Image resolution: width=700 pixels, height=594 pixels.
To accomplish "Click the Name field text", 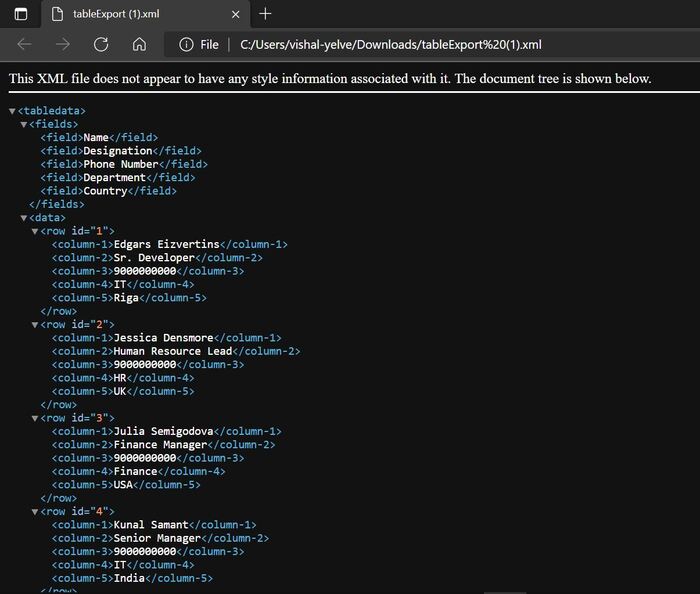I will pyautogui.click(x=96, y=137).
